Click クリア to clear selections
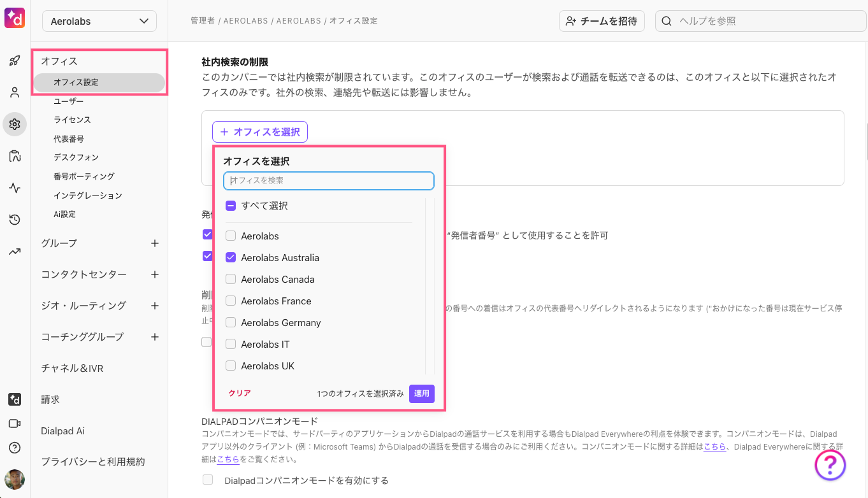This screenshot has width=868, height=498. [x=240, y=394]
